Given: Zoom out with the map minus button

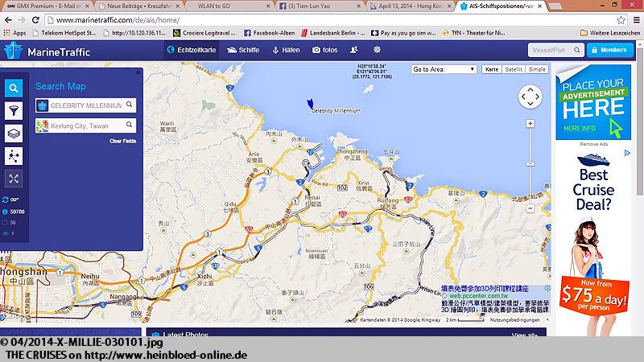Looking at the screenshot, I should 530,208.
